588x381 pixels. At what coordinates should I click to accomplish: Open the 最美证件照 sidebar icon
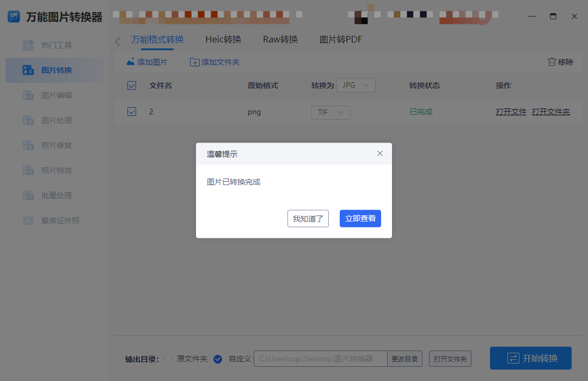(x=28, y=220)
